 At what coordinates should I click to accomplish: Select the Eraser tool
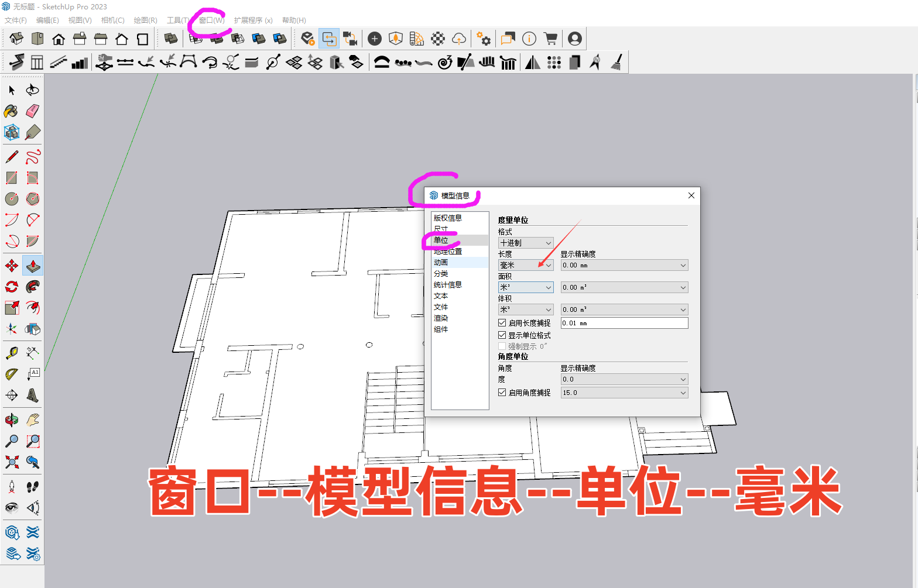[x=33, y=111]
